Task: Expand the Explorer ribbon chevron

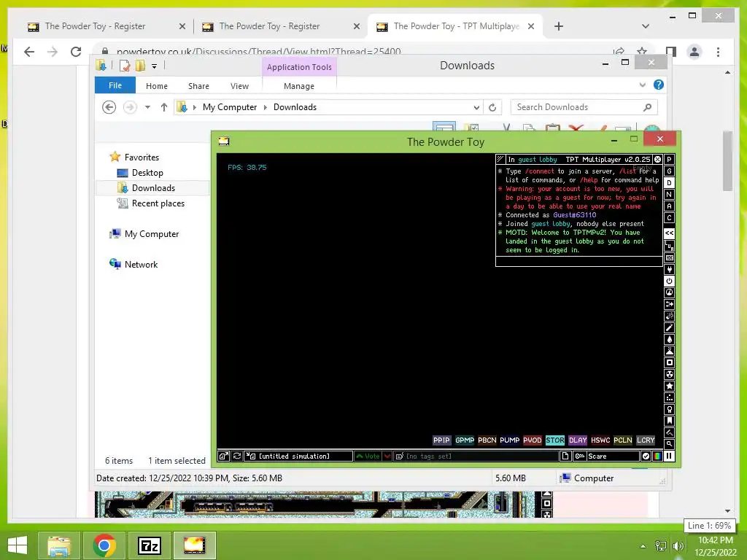Action: coord(642,85)
